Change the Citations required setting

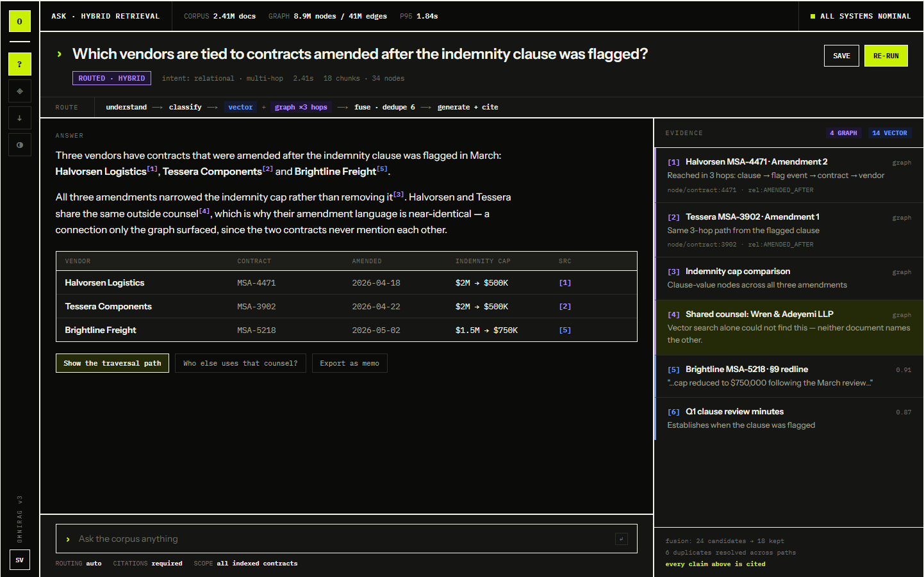click(x=147, y=564)
